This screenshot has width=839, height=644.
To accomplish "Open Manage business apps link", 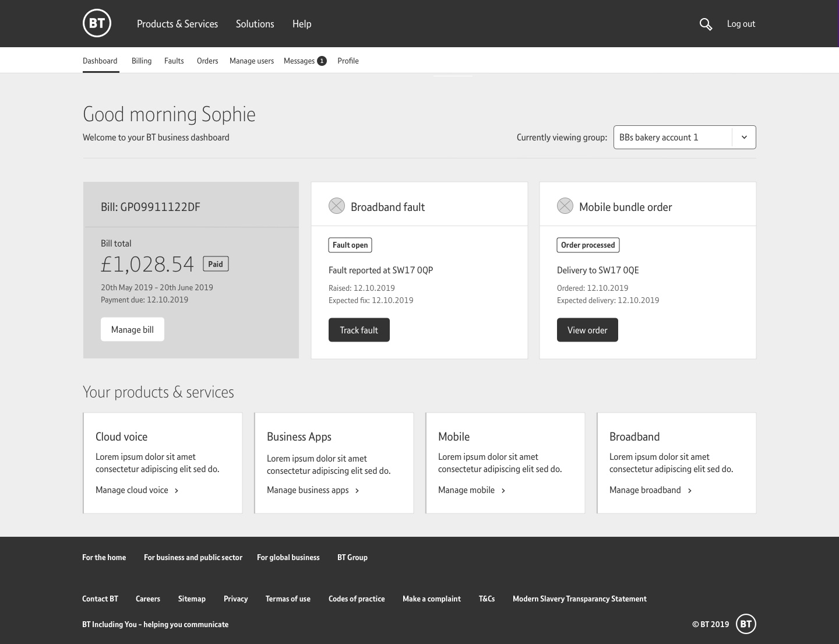I will (308, 490).
